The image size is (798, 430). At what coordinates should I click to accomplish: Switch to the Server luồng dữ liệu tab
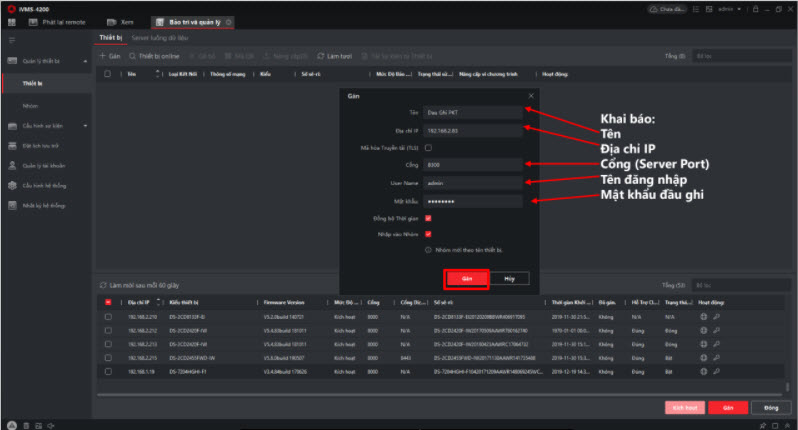click(x=159, y=38)
